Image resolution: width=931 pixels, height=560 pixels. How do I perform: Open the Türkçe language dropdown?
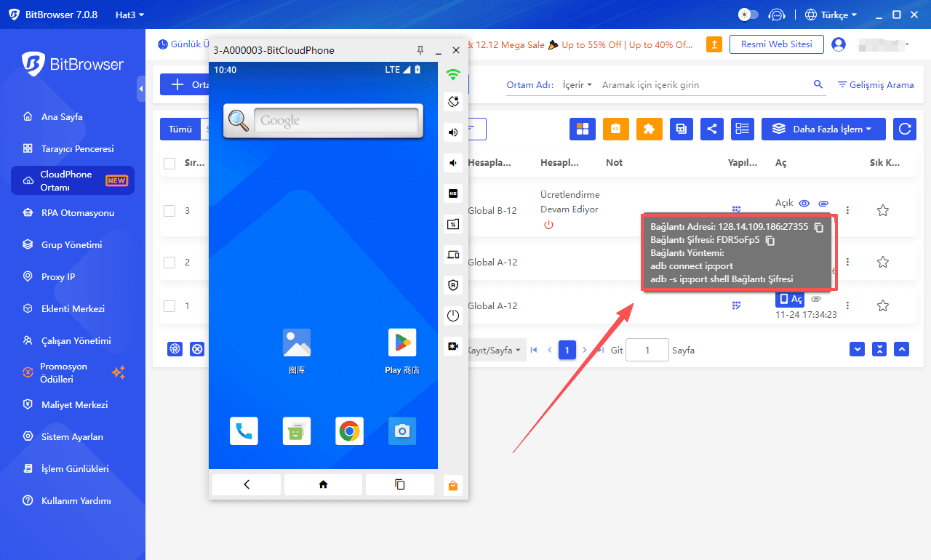831,15
